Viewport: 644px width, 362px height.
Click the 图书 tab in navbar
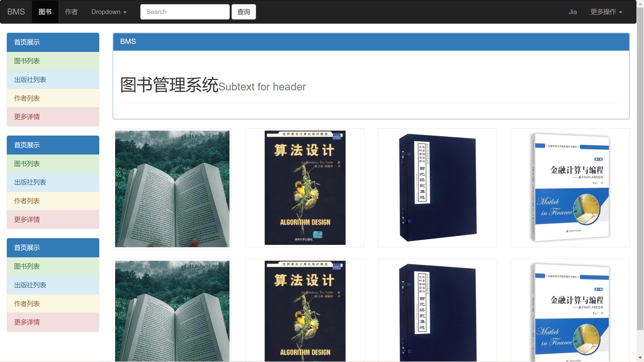(44, 12)
